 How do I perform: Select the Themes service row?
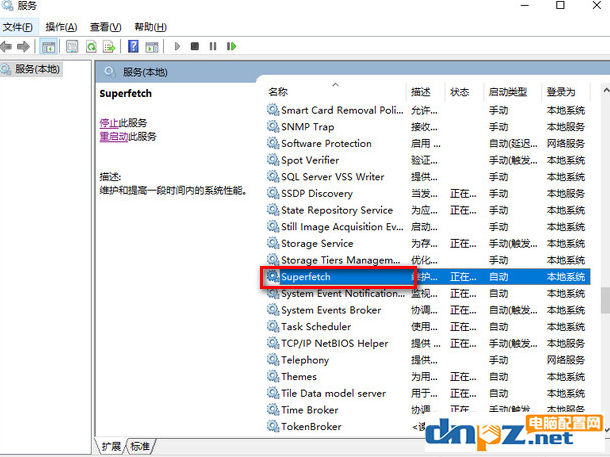428,376
